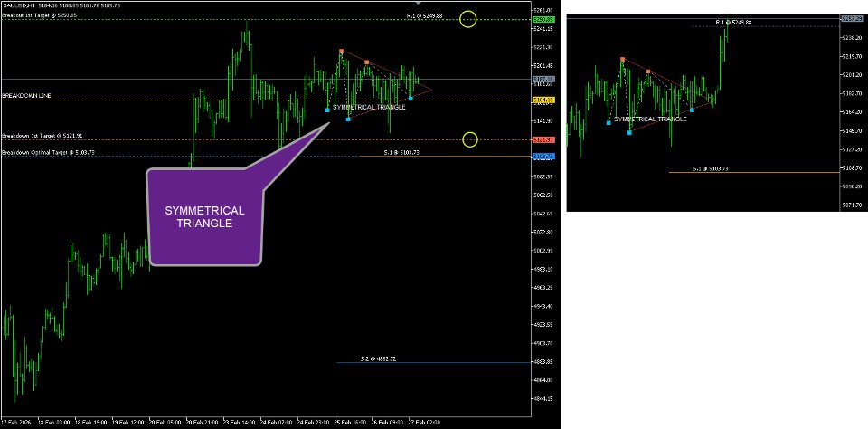Click the 'R.1 @ 5249.88' label in small right chart
868x429 pixels.
(733, 22)
